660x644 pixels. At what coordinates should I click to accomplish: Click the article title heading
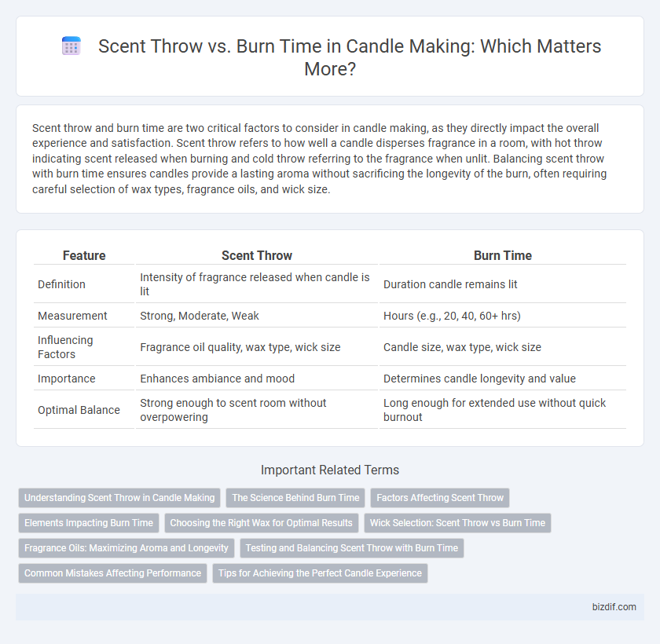pyautogui.click(x=350, y=57)
